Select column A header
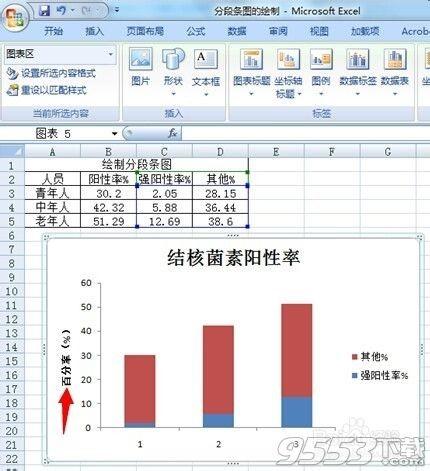 (53, 152)
